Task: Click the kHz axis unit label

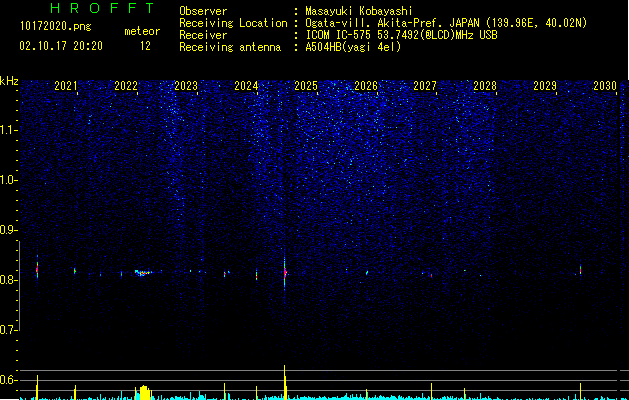Action: click(9, 81)
